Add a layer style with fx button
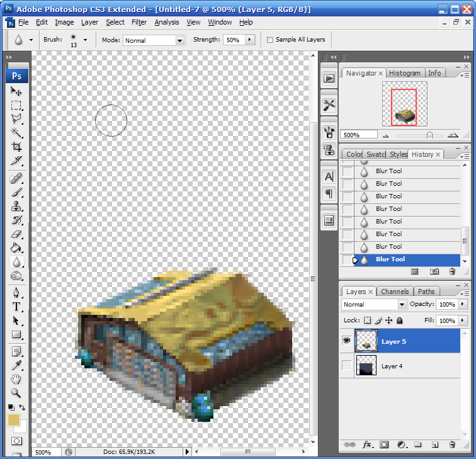 (x=367, y=445)
